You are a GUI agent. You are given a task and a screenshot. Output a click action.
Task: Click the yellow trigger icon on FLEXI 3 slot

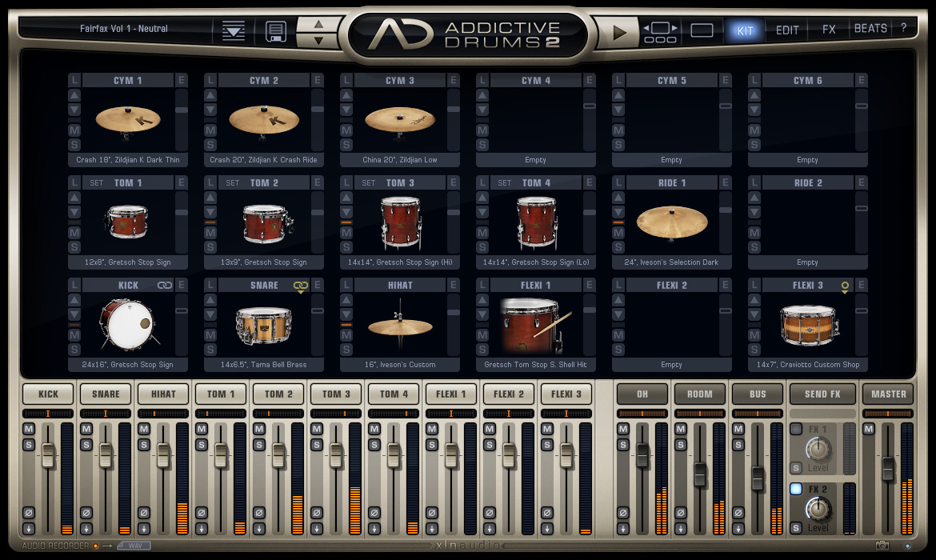(845, 287)
